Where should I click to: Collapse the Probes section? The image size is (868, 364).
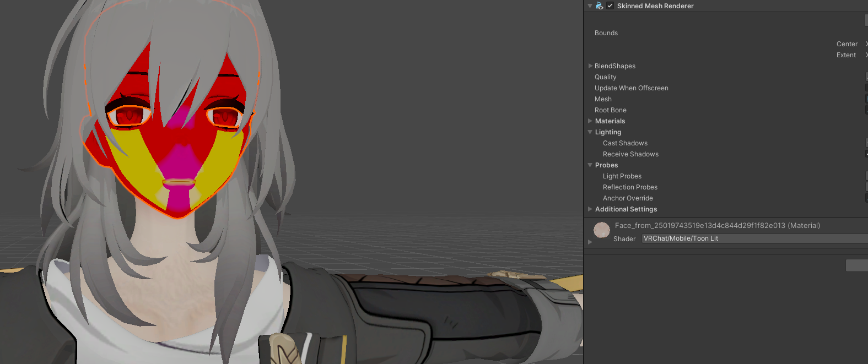590,165
